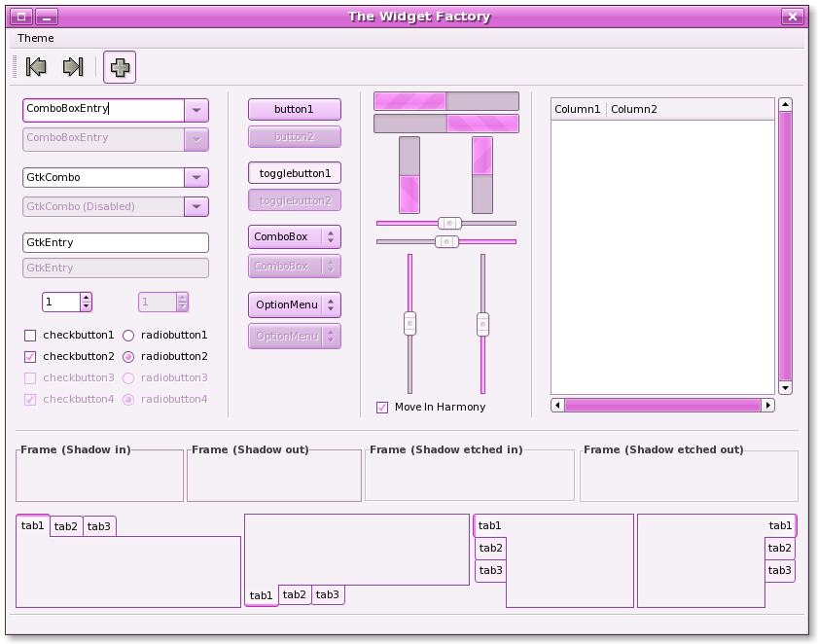The image size is (818, 644).
Task: Click the plus-sign add toolbar button
Action: [x=120, y=67]
